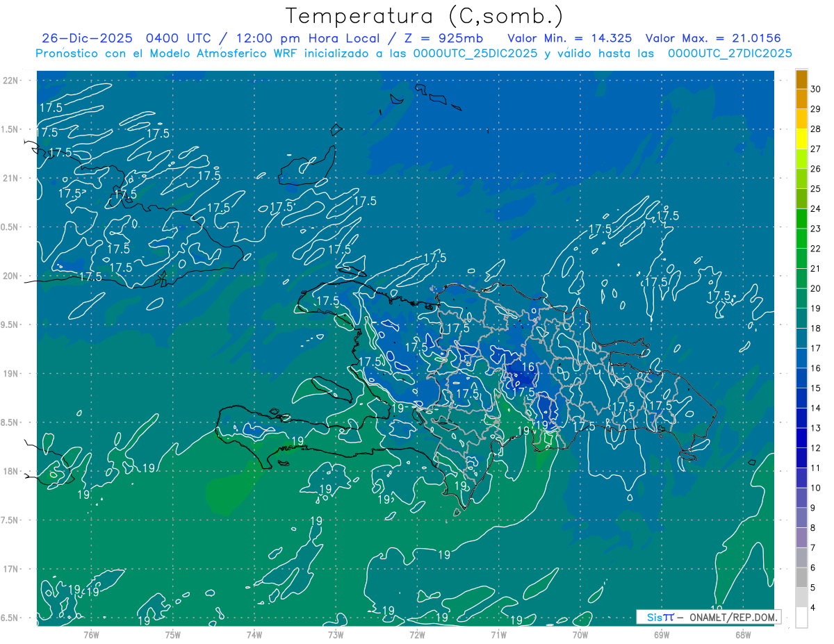Click the "17N" latitude label
834x644 pixels.
10,568
